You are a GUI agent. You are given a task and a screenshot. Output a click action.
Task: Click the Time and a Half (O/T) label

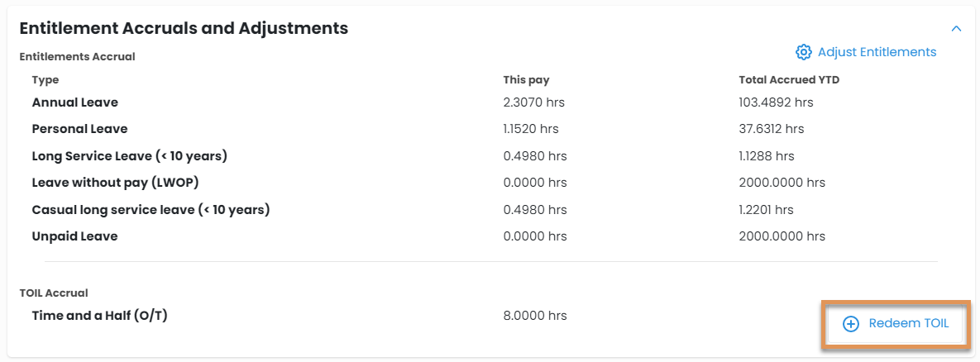(99, 315)
